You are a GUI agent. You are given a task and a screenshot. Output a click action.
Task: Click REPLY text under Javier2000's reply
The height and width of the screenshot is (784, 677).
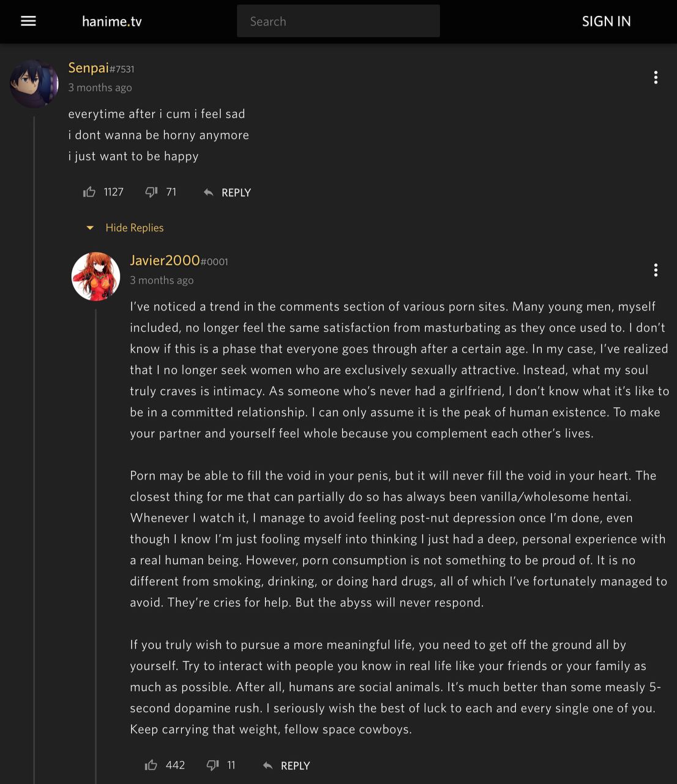(296, 766)
